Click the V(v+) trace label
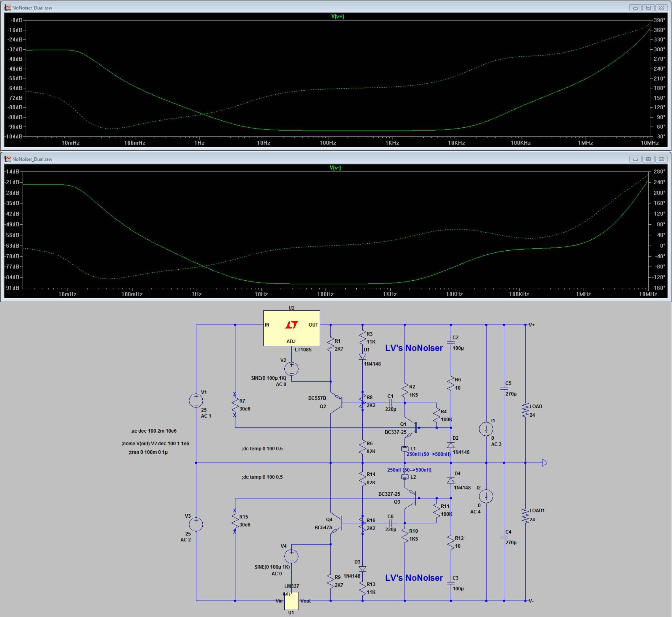The height and width of the screenshot is (617, 672). (337, 16)
